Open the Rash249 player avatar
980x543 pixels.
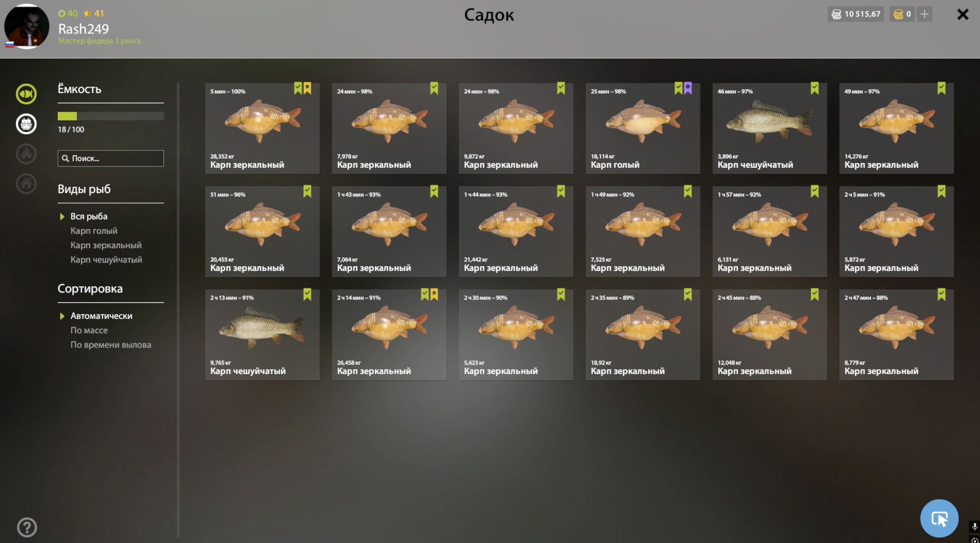27,26
